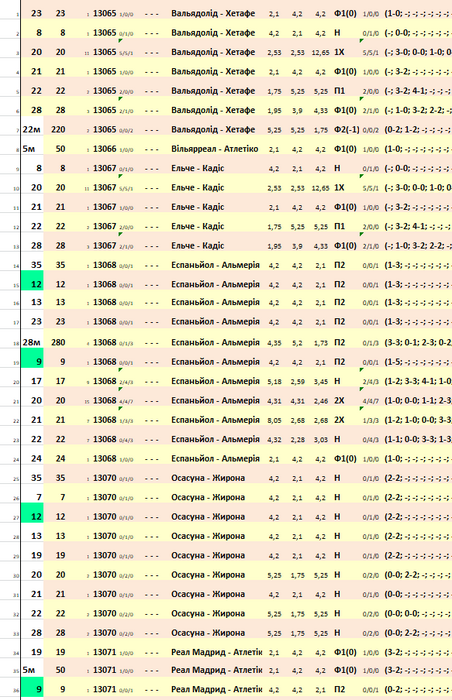
Task: Click row header number 14
Action: tap(16, 267)
